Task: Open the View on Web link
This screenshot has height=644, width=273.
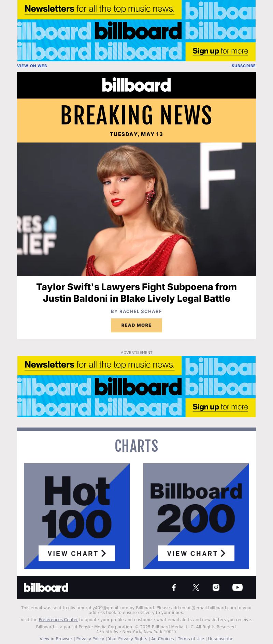Action: click(32, 66)
